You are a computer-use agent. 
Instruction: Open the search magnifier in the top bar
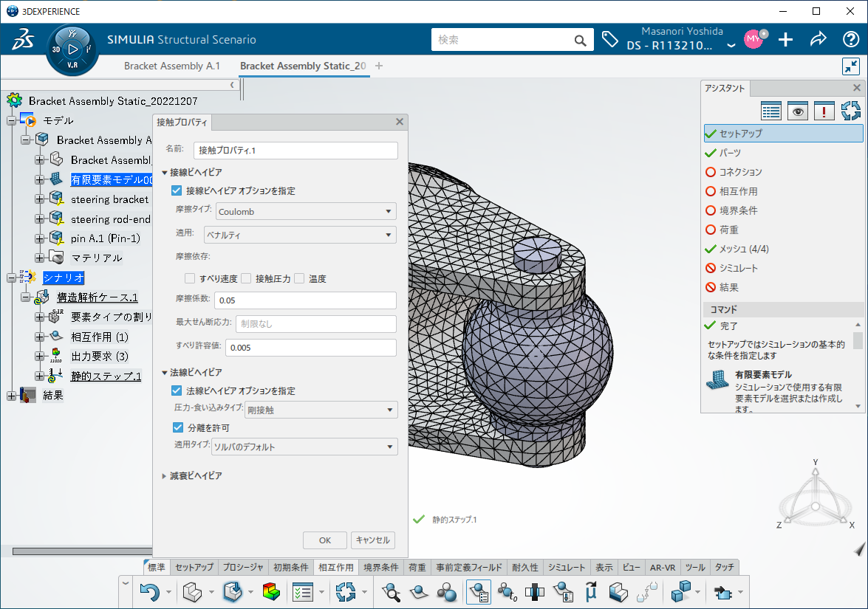click(x=580, y=39)
